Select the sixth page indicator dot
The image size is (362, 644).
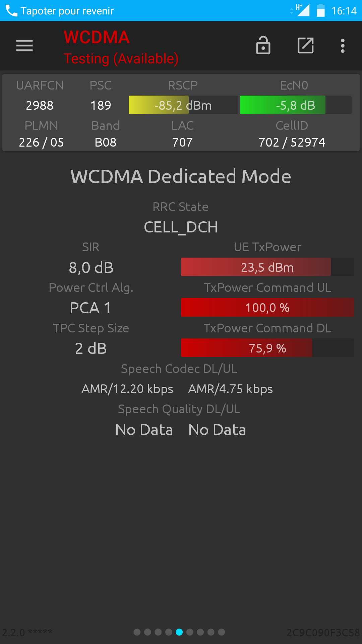tap(190, 632)
